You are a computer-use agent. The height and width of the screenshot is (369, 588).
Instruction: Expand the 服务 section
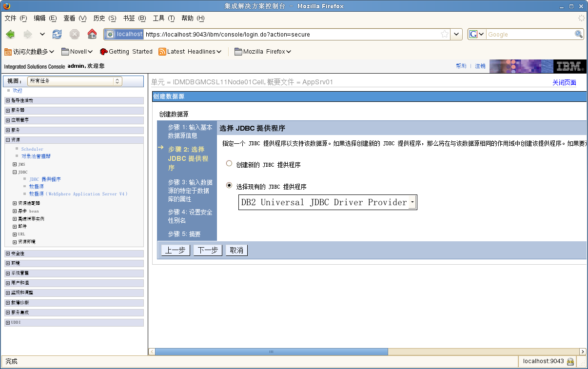[x=8, y=130]
